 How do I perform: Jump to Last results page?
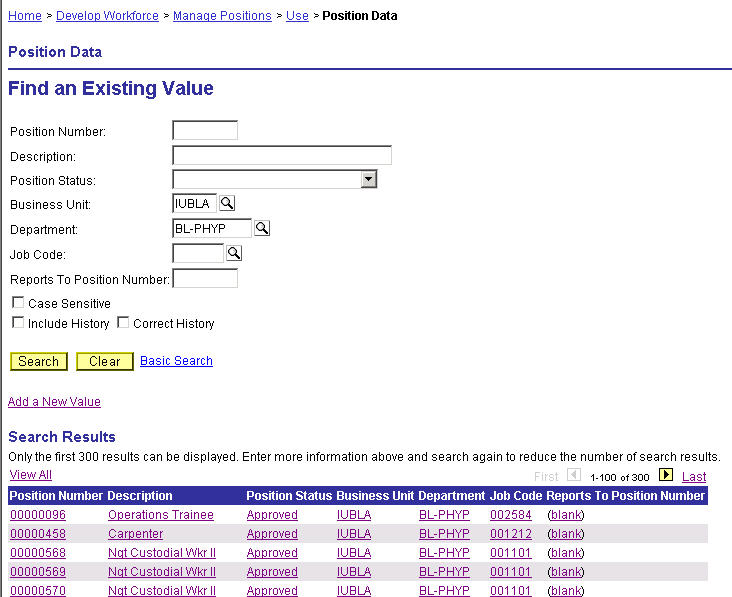click(x=694, y=477)
